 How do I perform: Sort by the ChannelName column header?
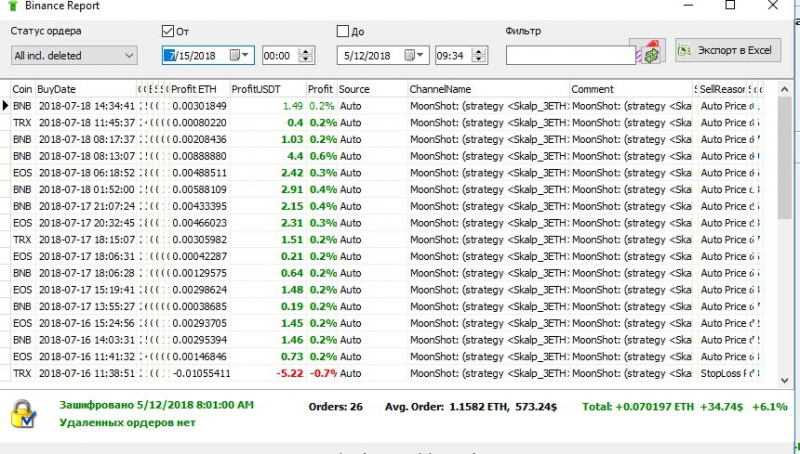488,89
